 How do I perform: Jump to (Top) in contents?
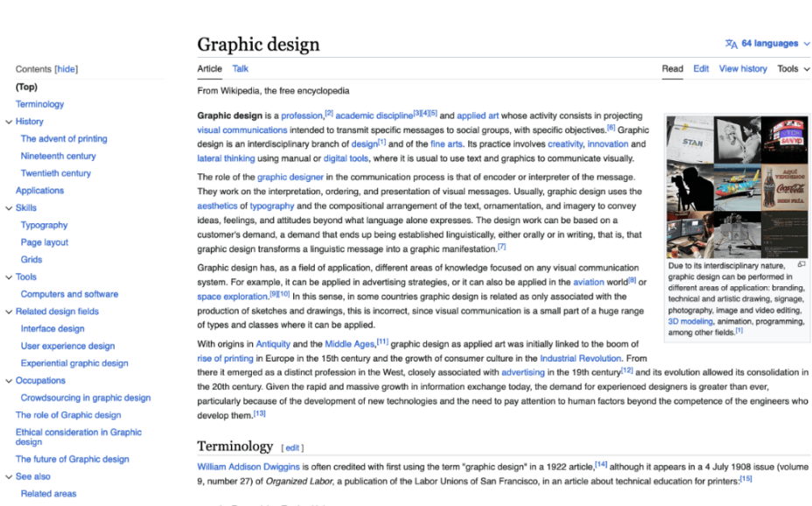tap(26, 87)
